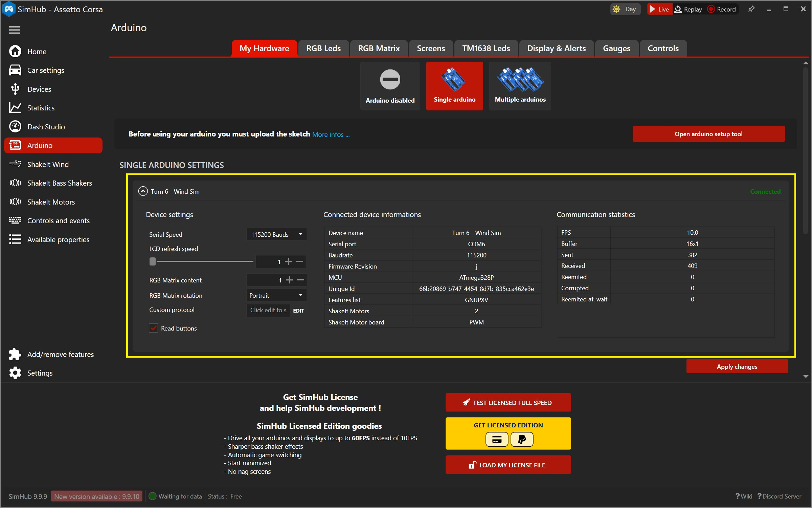
Task: Open ShakeIt Bass Shakers page
Action: (60, 183)
